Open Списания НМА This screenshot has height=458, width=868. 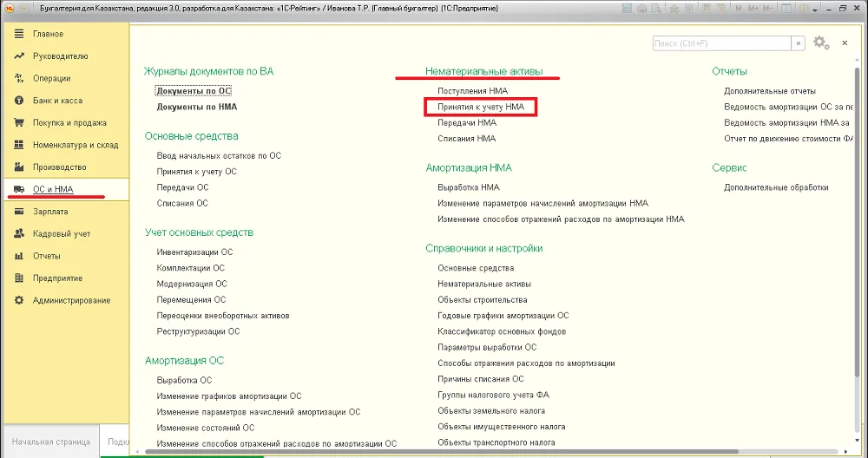[x=466, y=139]
